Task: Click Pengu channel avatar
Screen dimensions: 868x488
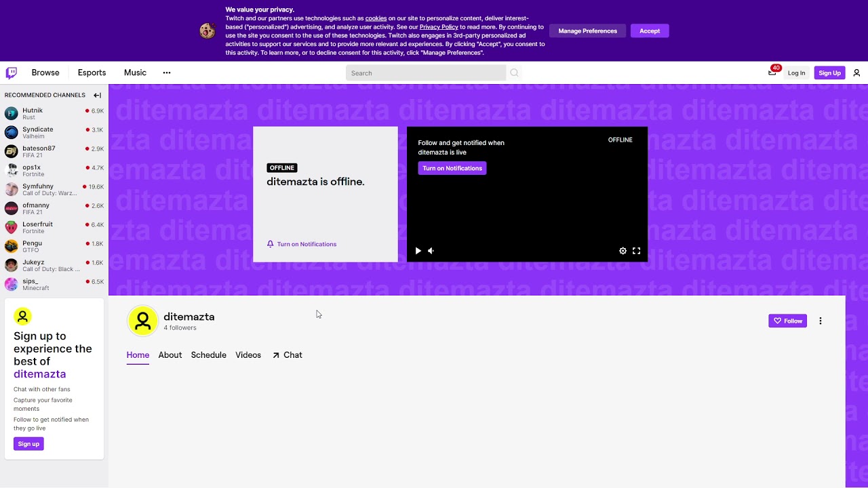Action: tap(12, 246)
